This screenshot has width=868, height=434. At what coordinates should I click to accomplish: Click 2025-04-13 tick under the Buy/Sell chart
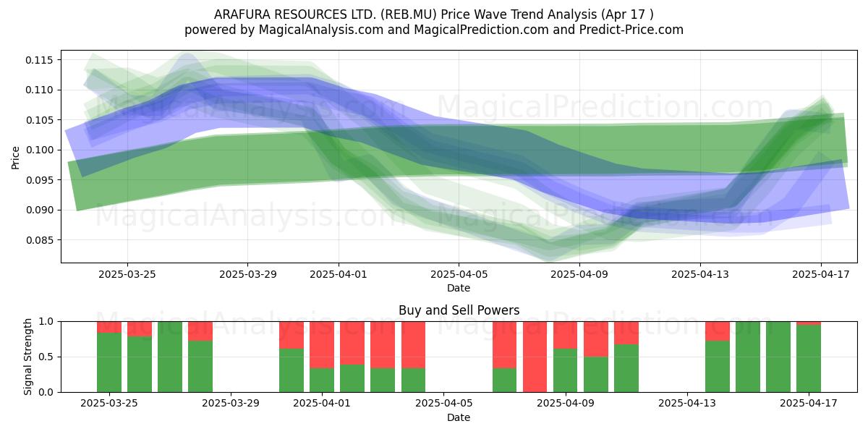tap(686, 404)
